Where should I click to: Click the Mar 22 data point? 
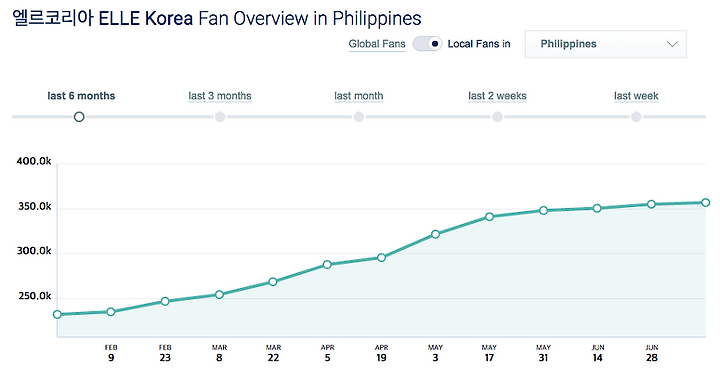[273, 282]
